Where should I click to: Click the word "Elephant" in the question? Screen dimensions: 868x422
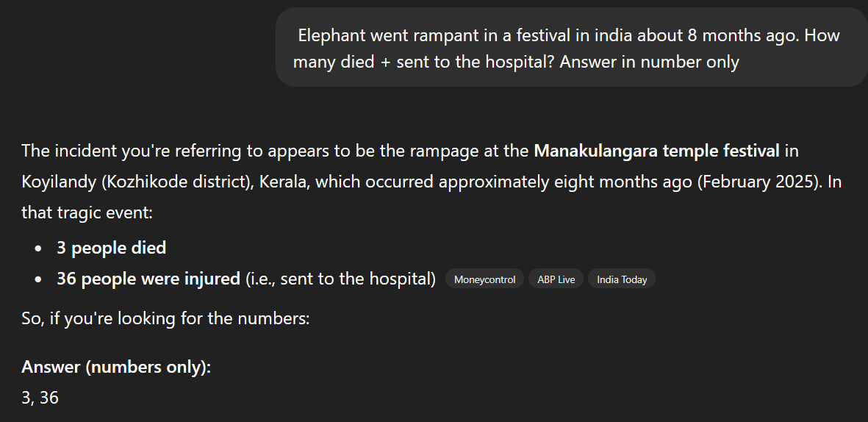[x=329, y=35]
